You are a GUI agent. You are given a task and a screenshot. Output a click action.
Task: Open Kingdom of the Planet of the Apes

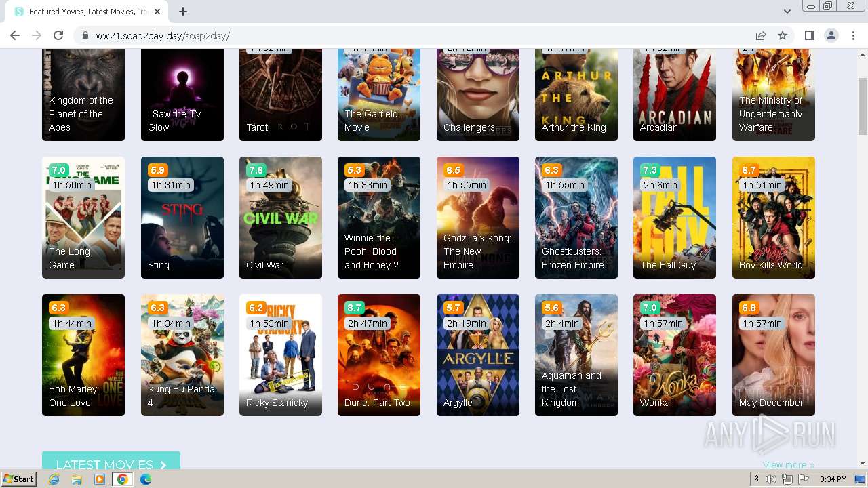click(x=83, y=94)
